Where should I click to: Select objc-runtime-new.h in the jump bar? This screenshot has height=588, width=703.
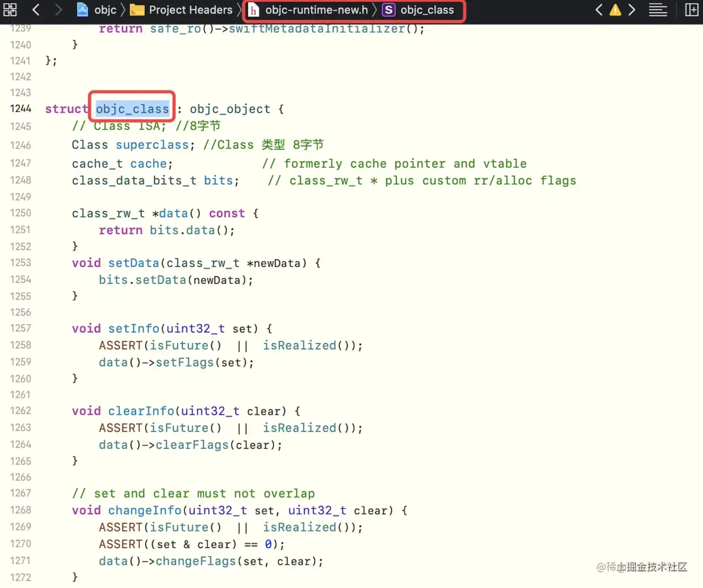309,10
